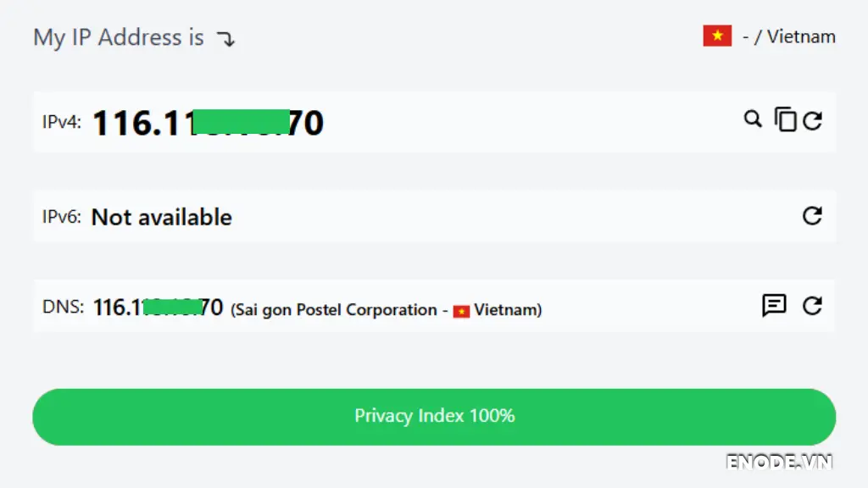Click the magnifier lookup icon beside IPv4
868x488 pixels.
[x=753, y=120]
